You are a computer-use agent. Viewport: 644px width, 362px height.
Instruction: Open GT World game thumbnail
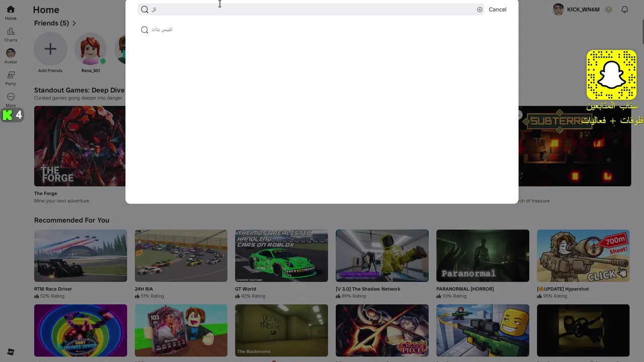coord(281,256)
